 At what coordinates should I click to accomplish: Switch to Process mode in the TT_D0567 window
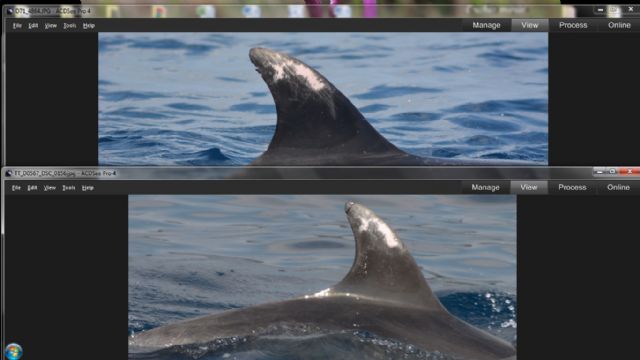(x=572, y=187)
